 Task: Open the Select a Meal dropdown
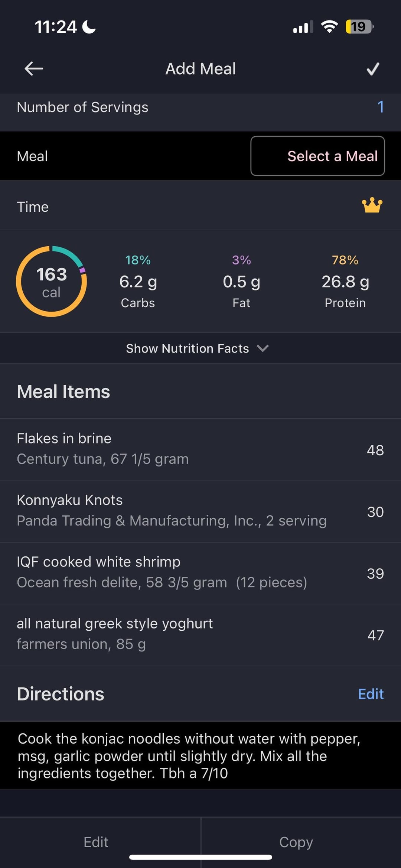coord(317,156)
